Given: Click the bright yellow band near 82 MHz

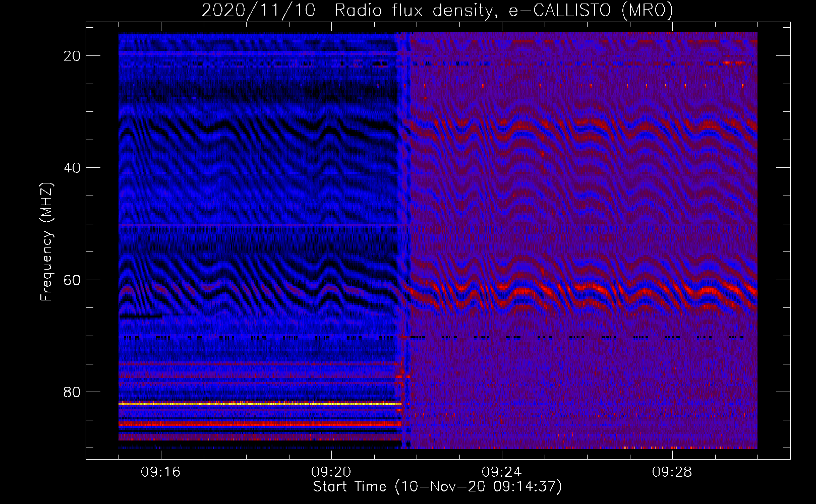Looking at the screenshot, I should pos(260,404).
